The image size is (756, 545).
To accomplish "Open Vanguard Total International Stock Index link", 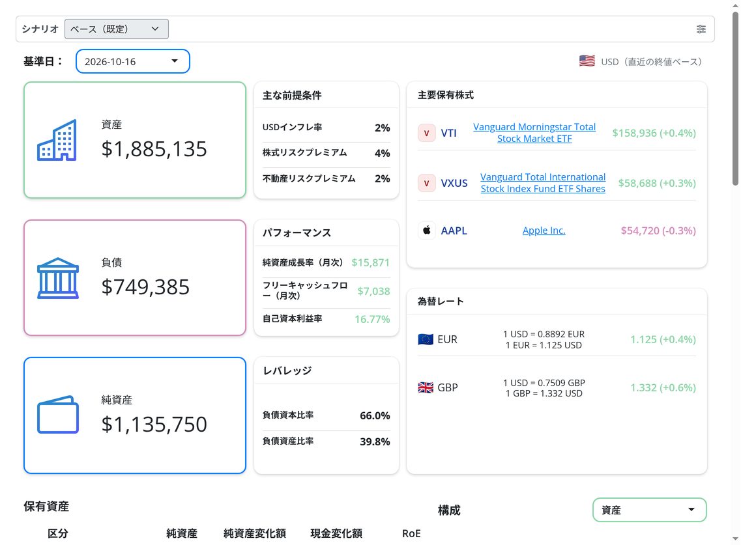I will point(543,183).
